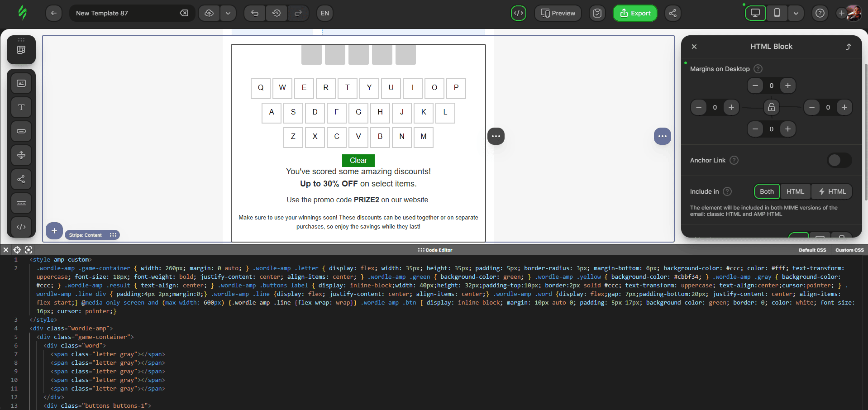
Task: Switch to the Default CSS tab
Action: pos(812,250)
